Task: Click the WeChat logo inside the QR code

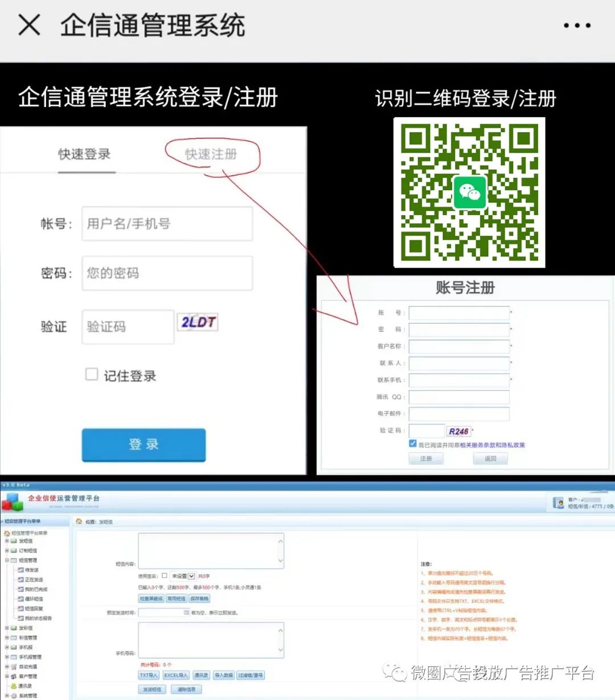Action: [x=470, y=192]
